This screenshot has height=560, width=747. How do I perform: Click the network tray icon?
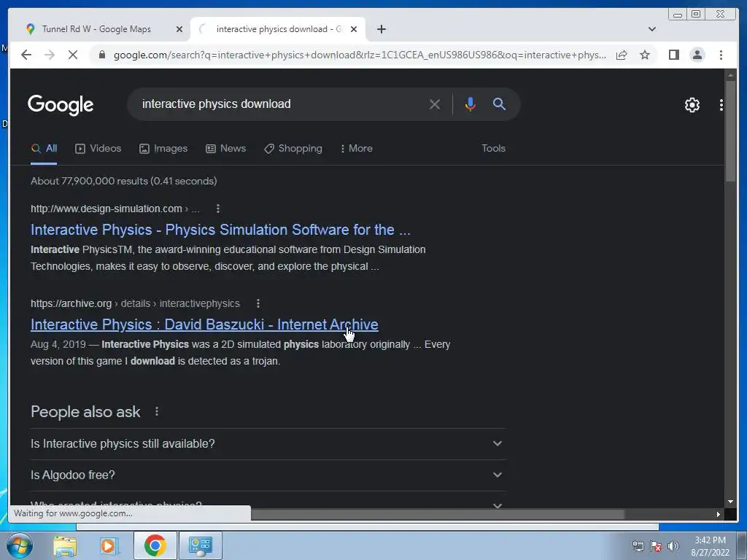(638, 546)
